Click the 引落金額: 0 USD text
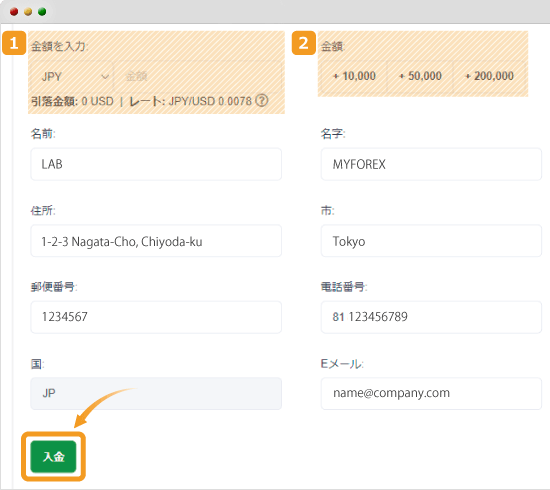Image resolution: width=550 pixels, height=490 pixels. click(x=72, y=101)
